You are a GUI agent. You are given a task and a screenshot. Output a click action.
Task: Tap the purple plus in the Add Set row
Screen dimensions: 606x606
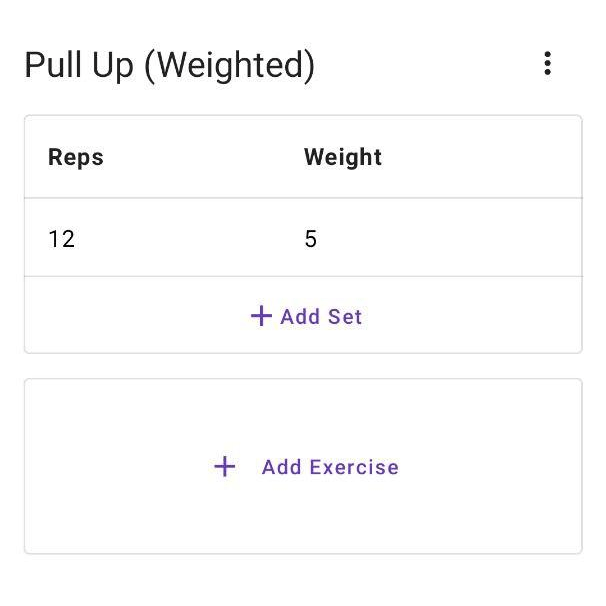coord(261,316)
